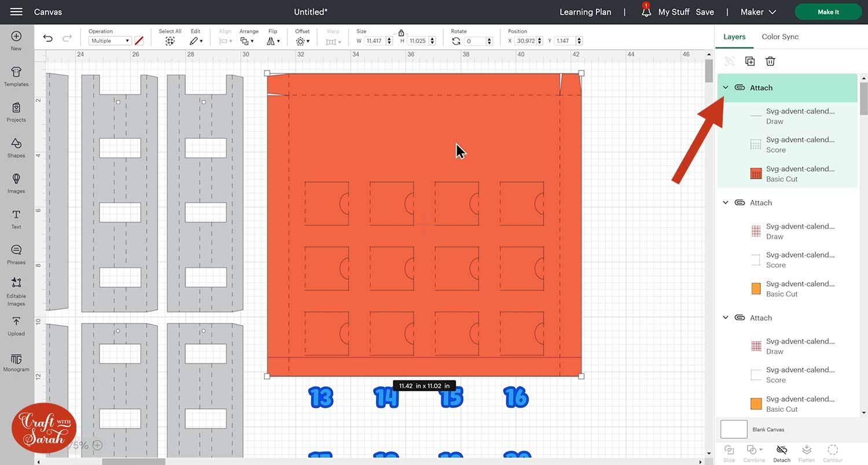Click the Upload icon
The height and width of the screenshot is (465, 868).
16,326
